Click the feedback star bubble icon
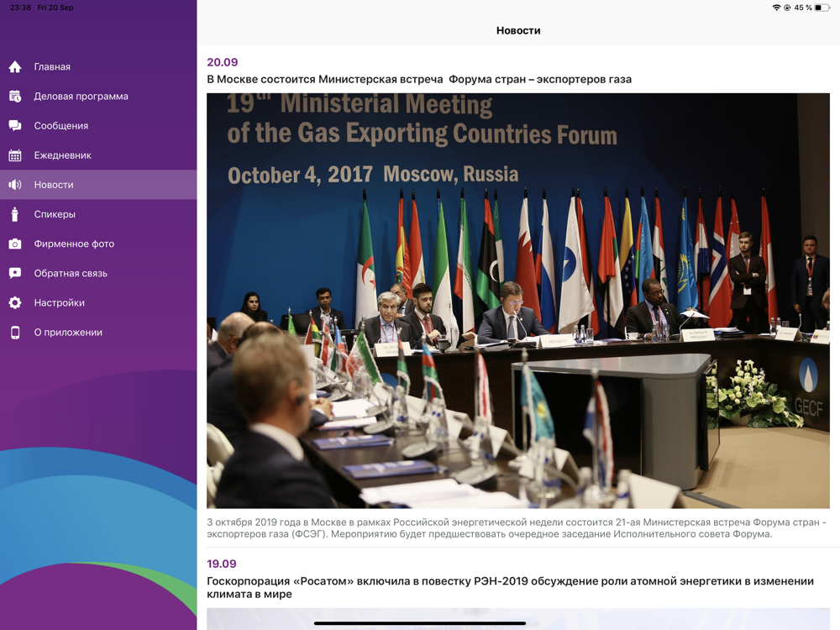The width and height of the screenshot is (840, 630). [15, 273]
